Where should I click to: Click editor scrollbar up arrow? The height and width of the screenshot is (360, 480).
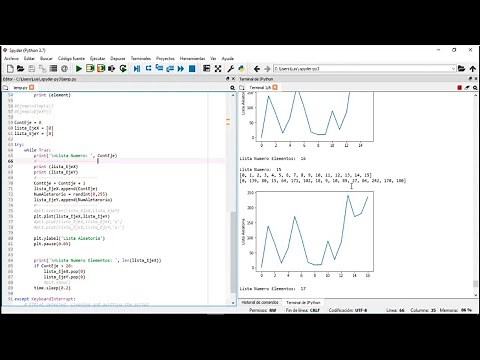pos(233,95)
